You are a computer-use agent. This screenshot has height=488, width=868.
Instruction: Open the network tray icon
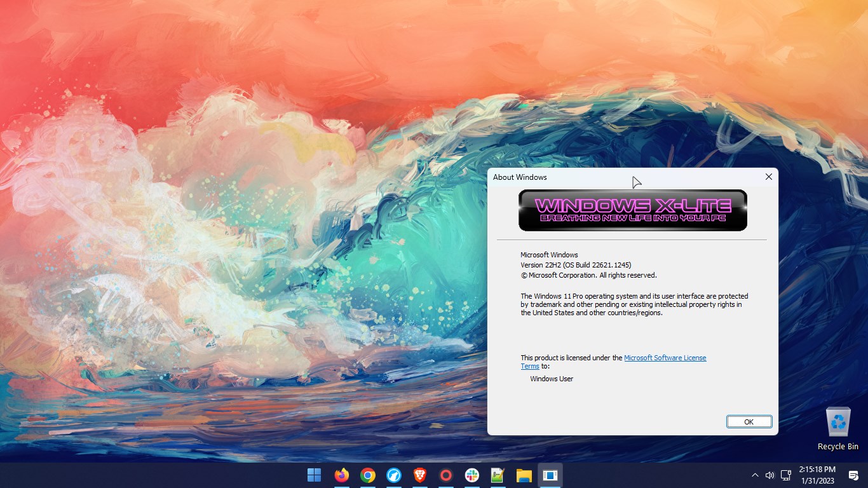pos(785,475)
